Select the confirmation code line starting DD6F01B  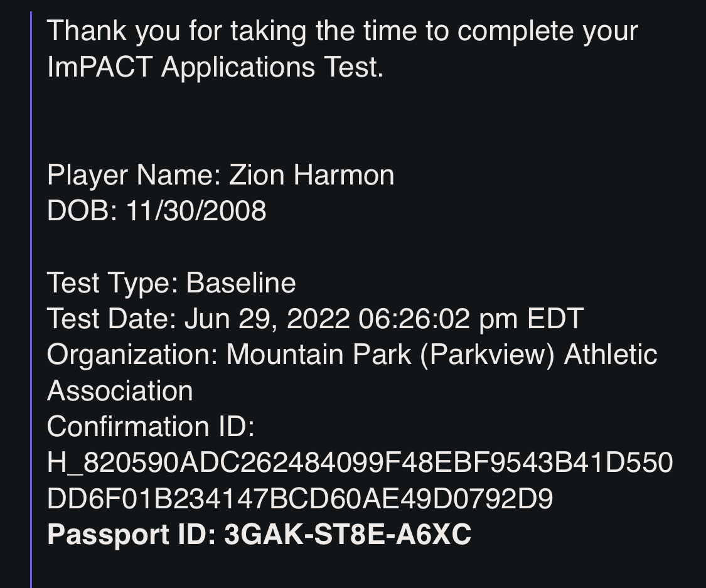tap(300, 499)
